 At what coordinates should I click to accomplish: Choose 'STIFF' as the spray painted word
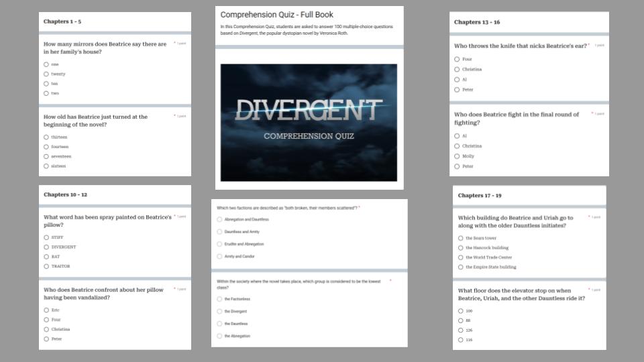point(46,237)
